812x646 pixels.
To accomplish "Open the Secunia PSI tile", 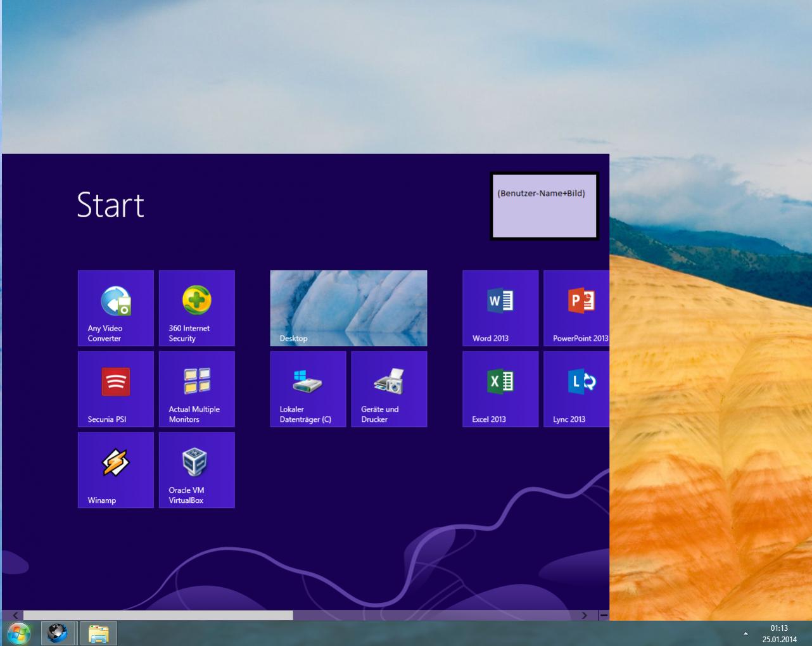I will pos(116,389).
